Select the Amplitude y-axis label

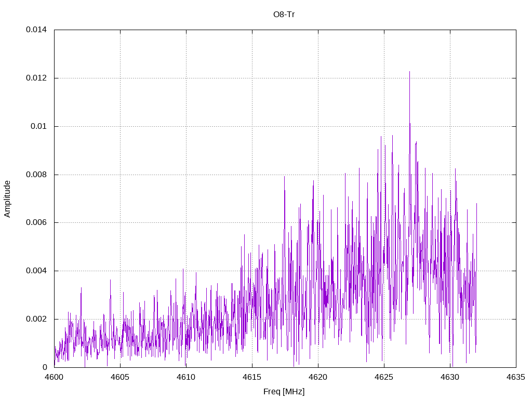coord(7,199)
